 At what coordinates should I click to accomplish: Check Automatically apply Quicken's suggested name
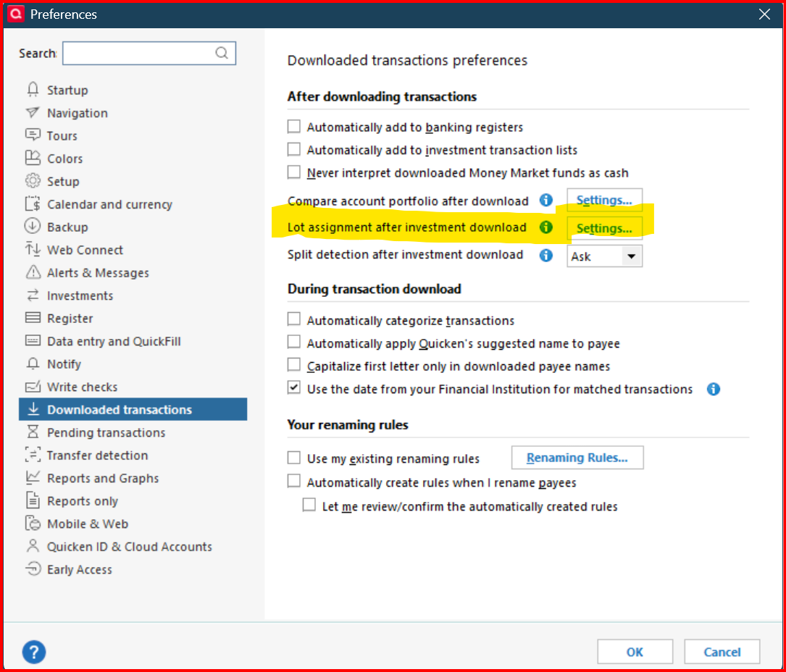pos(293,343)
